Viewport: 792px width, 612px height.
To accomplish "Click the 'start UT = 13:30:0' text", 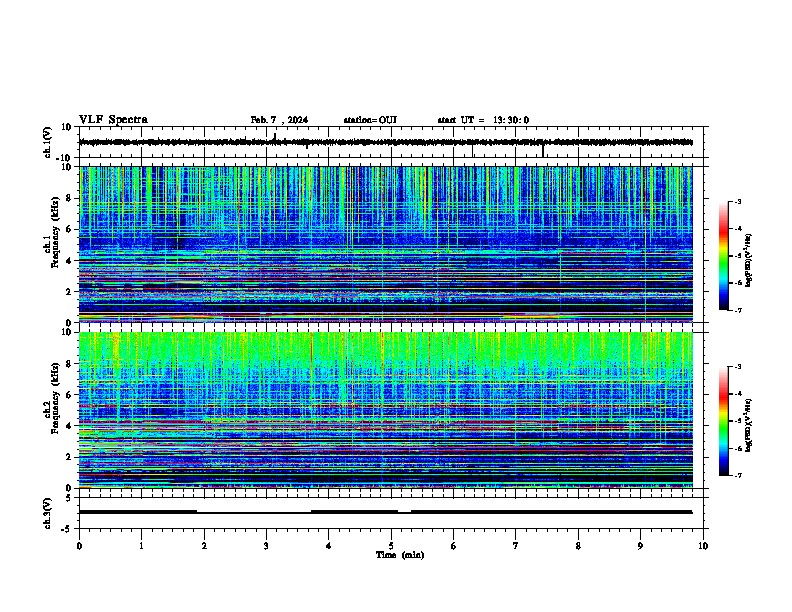I will pos(483,120).
